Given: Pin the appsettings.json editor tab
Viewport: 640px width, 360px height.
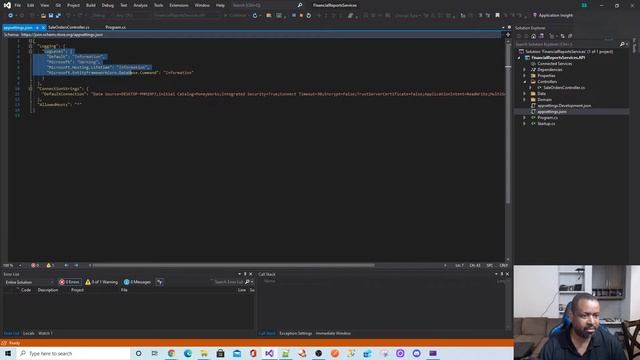Looking at the screenshot, I should coord(37,28).
